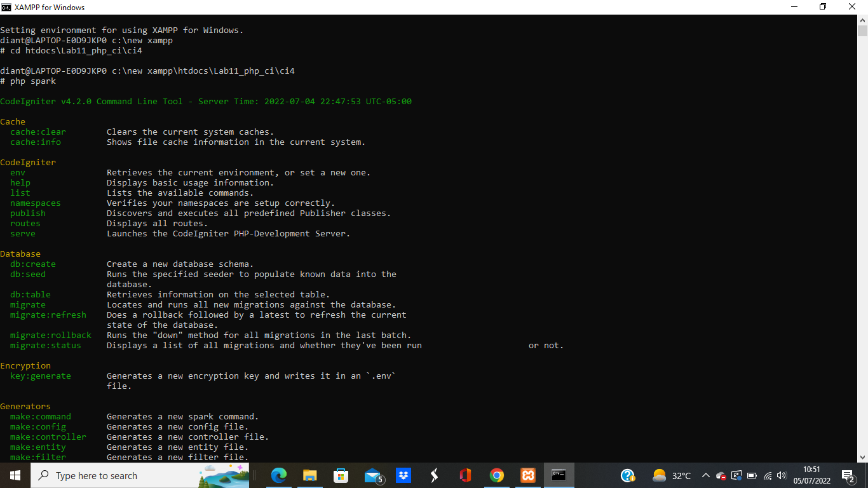Image resolution: width=868 pixels, height=488 pixels.
Task: Mute sound via speaker tray icon
Action: tap(782, 475)
